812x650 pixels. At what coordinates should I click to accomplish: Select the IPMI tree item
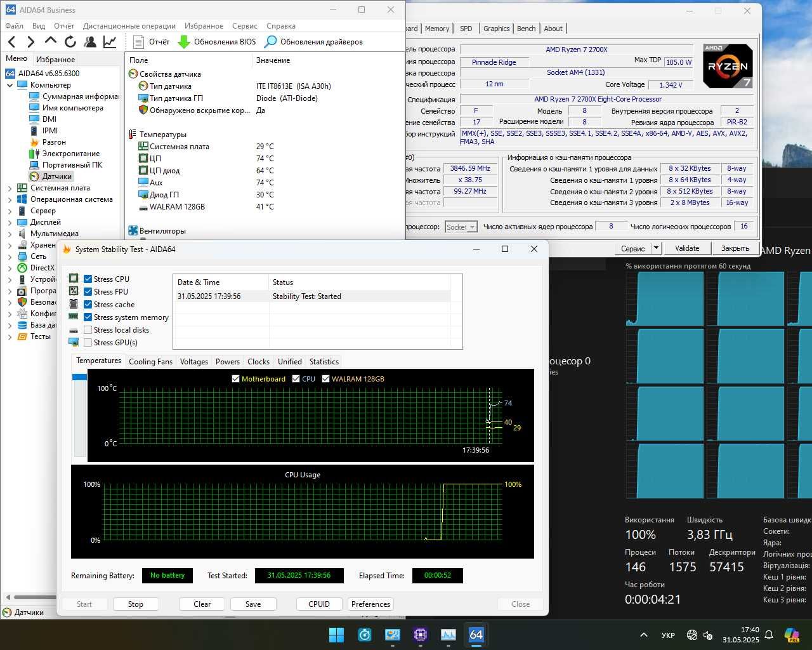click(x=43, y=131)
